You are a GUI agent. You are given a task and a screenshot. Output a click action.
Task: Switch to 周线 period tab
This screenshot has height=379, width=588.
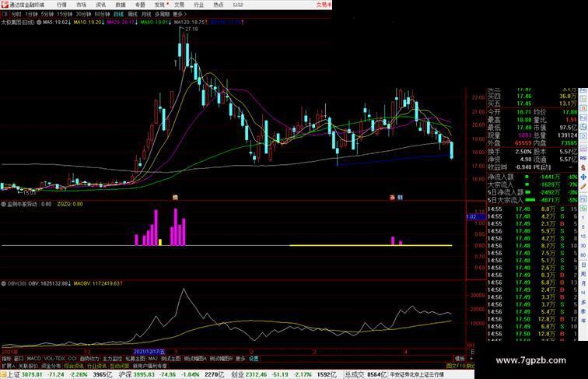pos(132,14)
